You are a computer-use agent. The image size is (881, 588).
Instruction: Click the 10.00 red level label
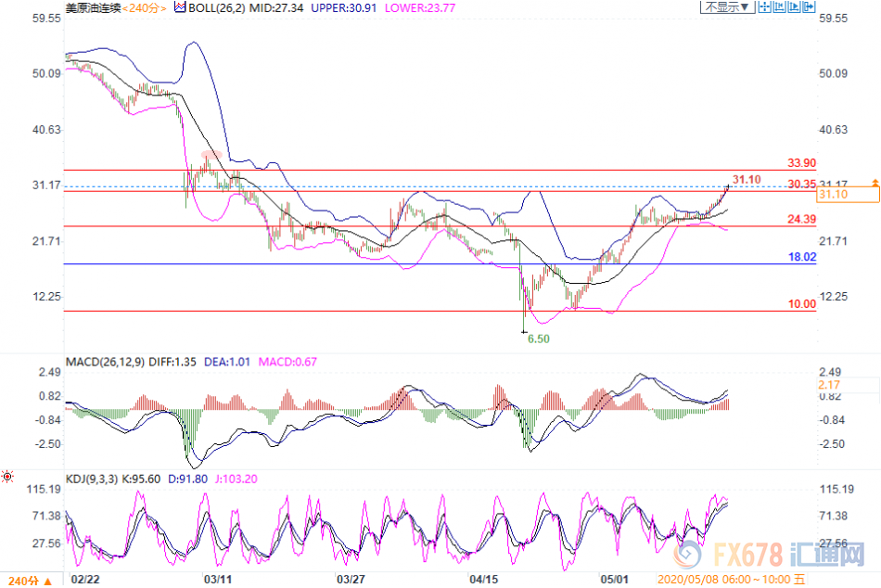point(802,304)
